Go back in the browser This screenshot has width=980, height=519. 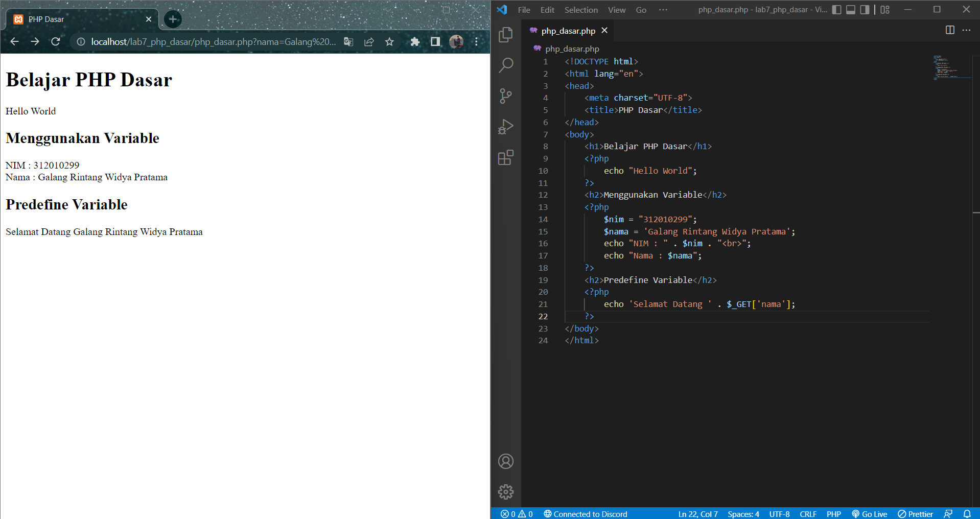14,41
